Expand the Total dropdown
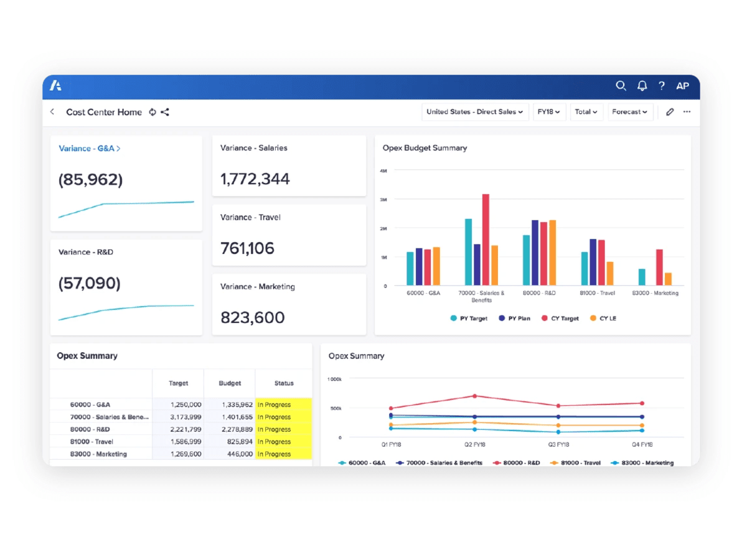 [x=586, y=112]
